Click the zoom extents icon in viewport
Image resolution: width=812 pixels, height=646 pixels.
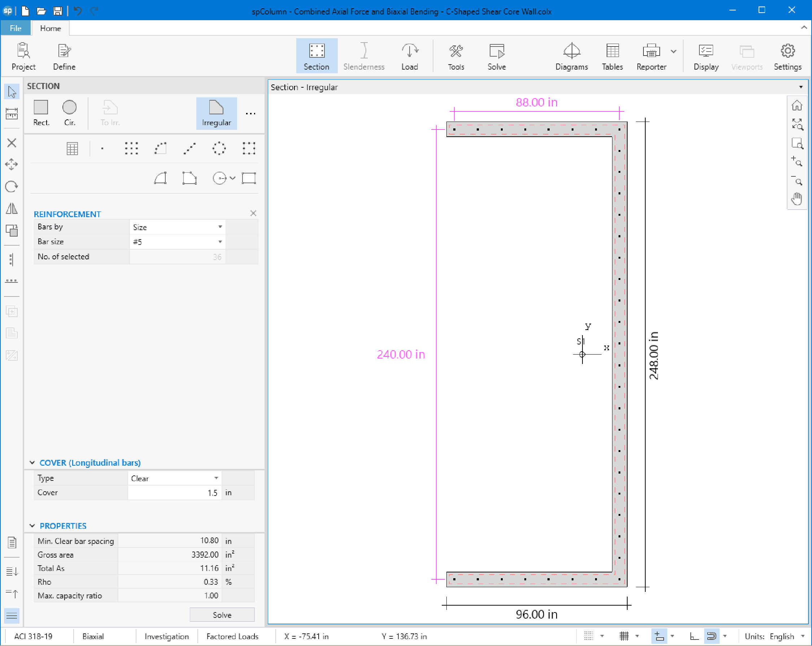pyautogui.click(x=796, y=124)
